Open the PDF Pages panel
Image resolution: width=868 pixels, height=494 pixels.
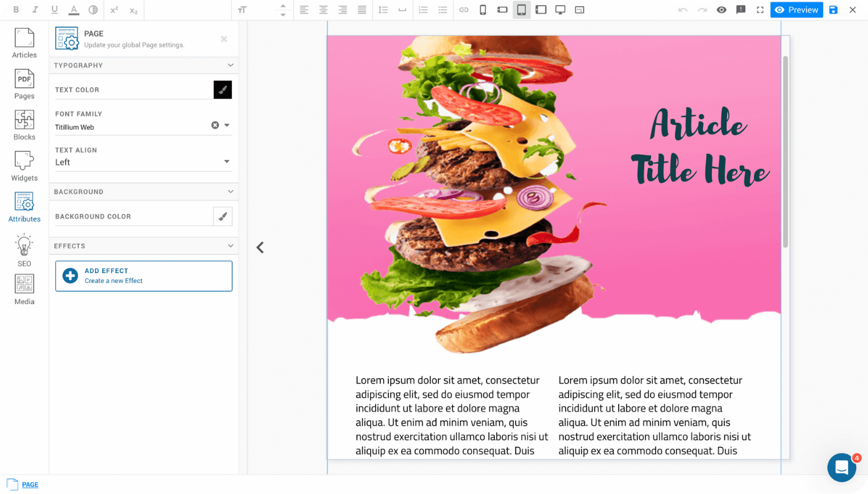click(24, 84)
